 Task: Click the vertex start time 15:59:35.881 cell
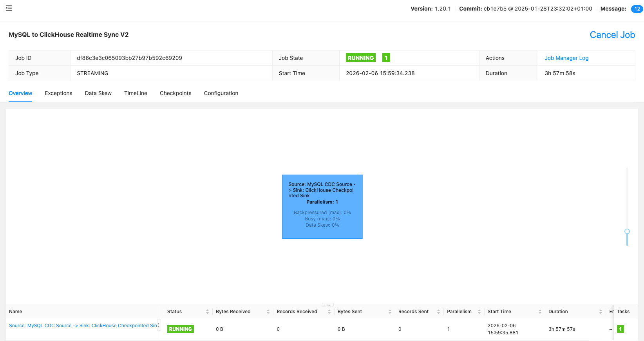coord(503,329)
